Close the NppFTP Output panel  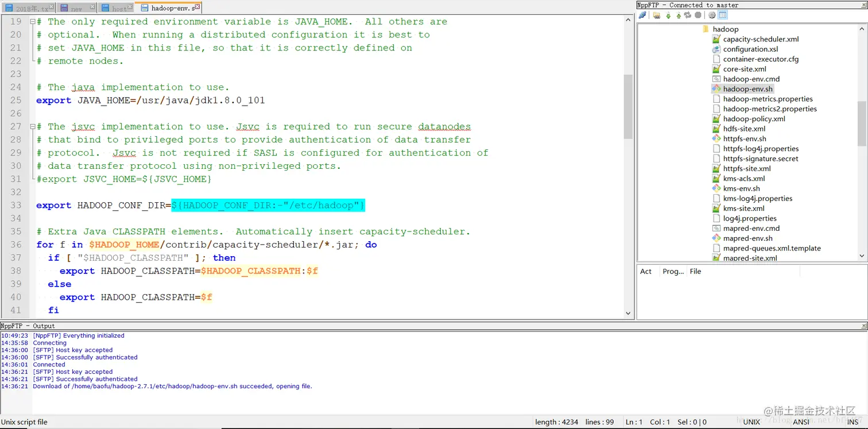864,326
